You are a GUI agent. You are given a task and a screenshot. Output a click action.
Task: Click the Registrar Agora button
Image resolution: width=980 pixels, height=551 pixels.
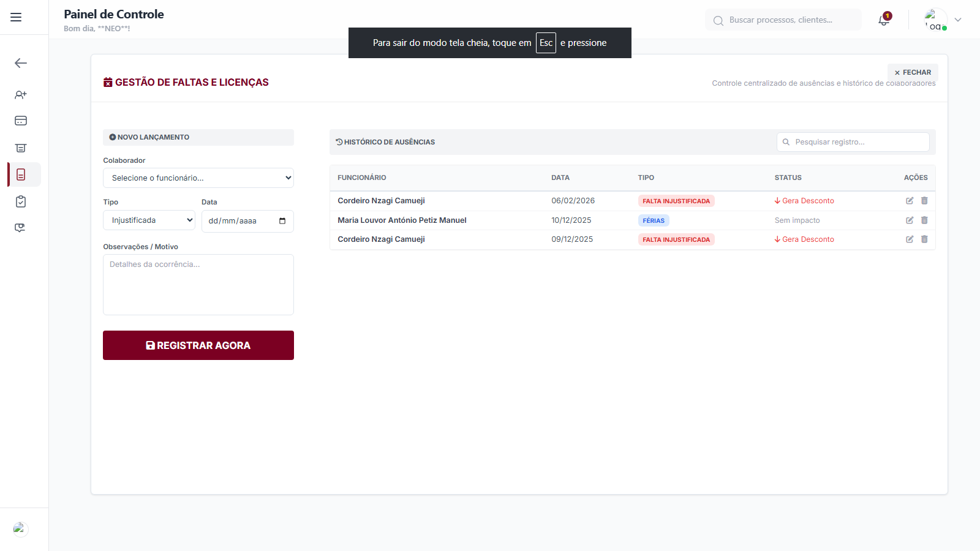pos(198,345)
